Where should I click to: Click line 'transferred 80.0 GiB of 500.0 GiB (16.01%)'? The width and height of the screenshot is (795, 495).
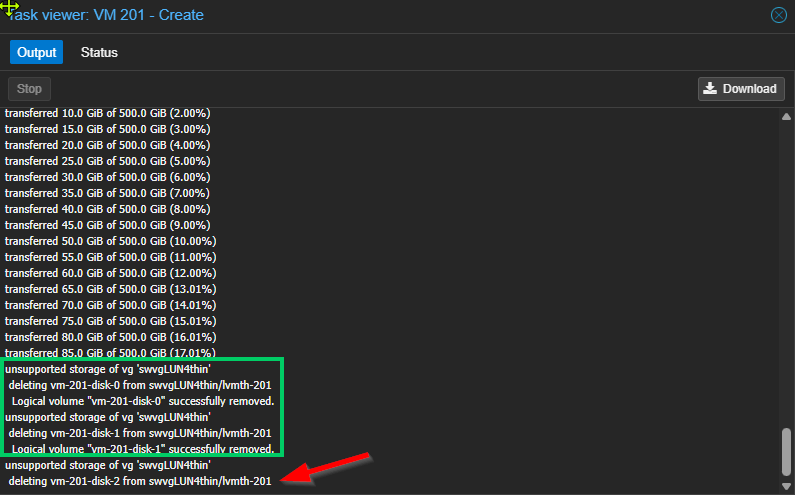[x=111, y=337]
